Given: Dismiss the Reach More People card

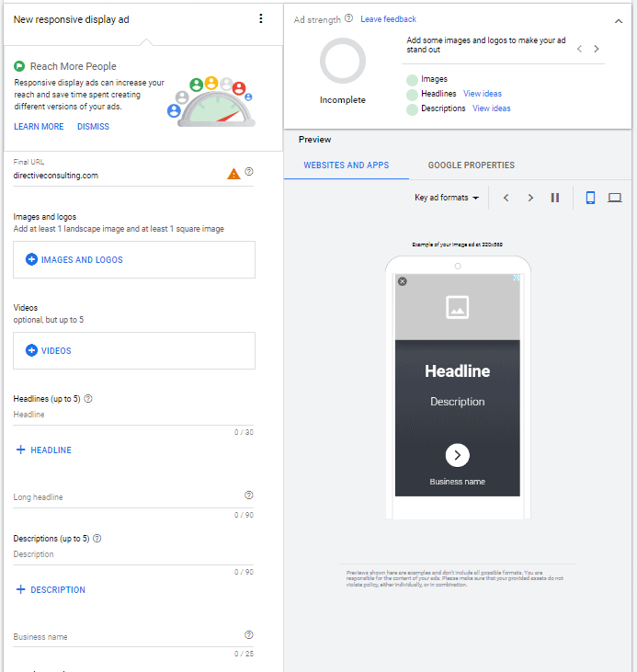Looking at the screenshot, I should pos(93,127).
